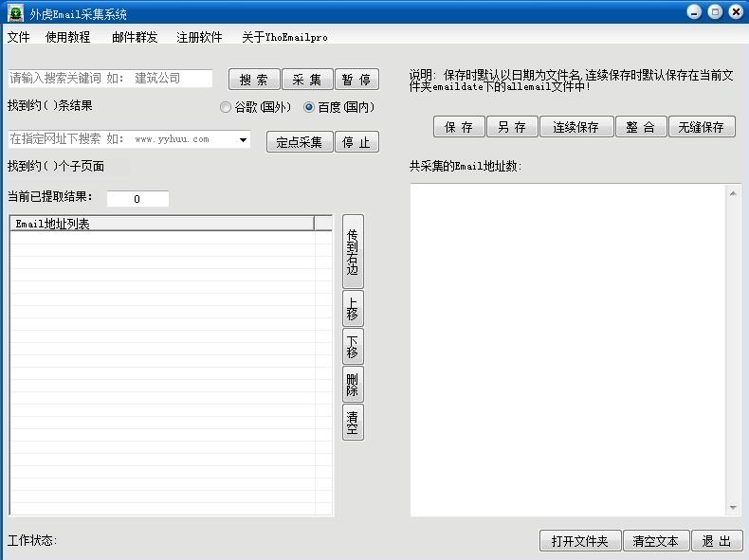
Task: Click the 打开文件夹 button
Action: coord(580,541)
